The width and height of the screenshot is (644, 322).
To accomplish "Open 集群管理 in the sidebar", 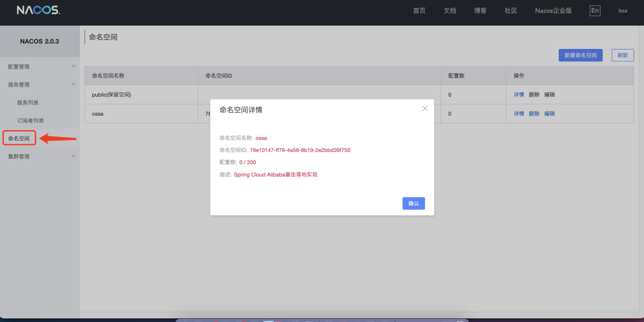I will (19, 156).
